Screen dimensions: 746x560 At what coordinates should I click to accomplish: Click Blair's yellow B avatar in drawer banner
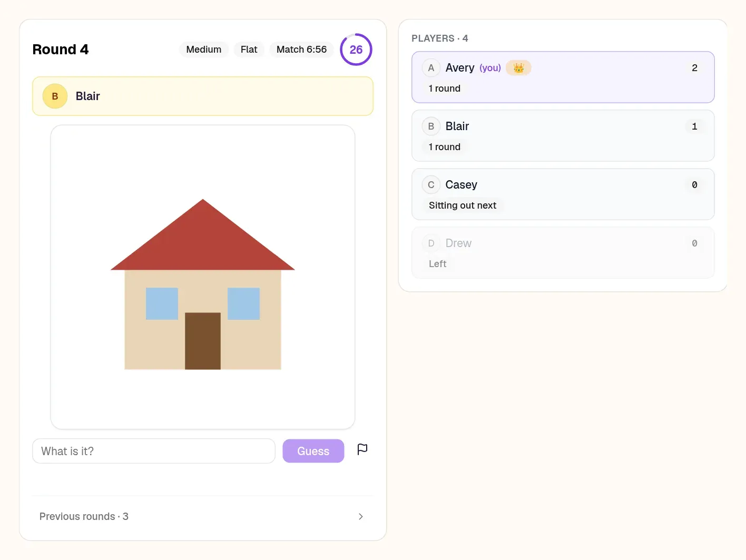(x=55, y=96)
